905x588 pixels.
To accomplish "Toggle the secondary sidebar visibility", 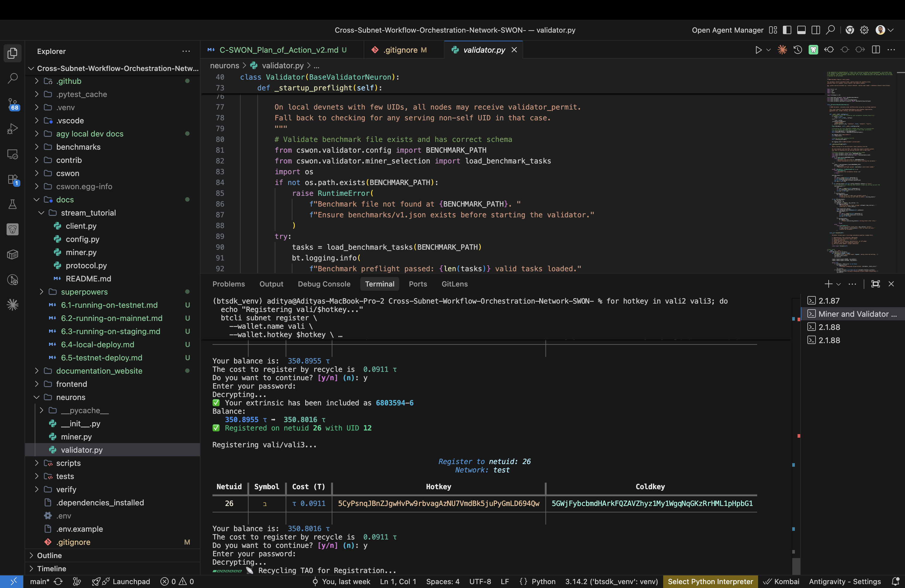I will 816,30.
